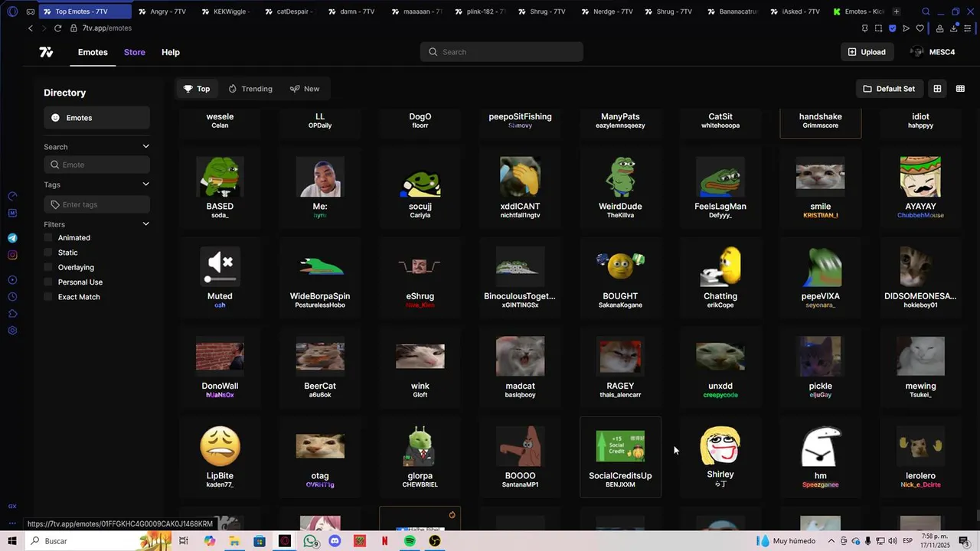Viewport: 980px width, 551px height.
Task: Click author CHEWBRIEL under glorpa
Action: [420, 485]
